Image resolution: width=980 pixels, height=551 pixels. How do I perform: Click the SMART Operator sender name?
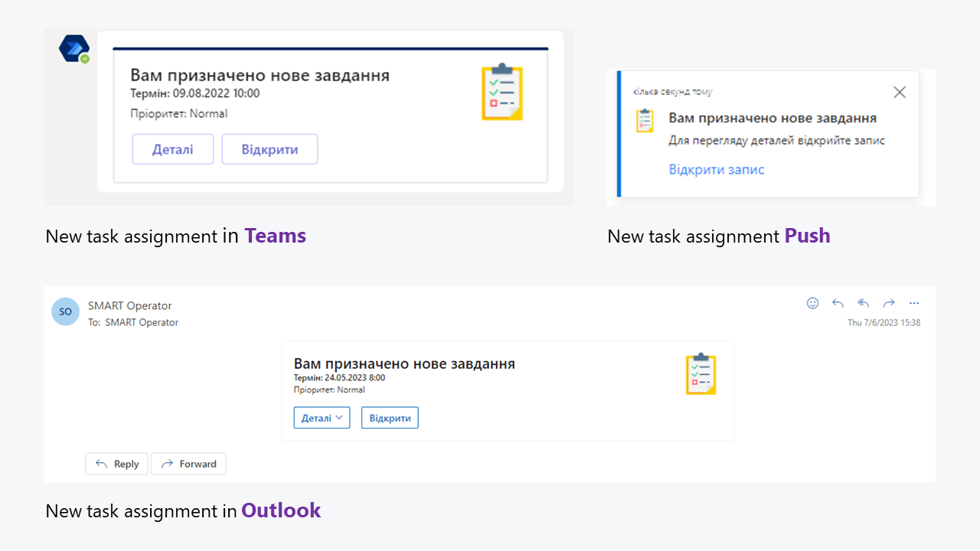coord(130,306)
